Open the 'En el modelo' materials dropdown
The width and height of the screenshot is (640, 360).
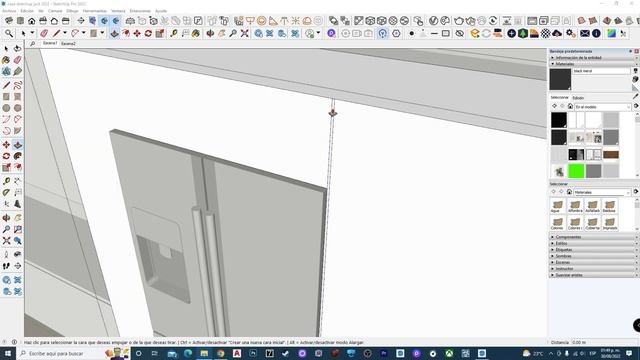603,107
